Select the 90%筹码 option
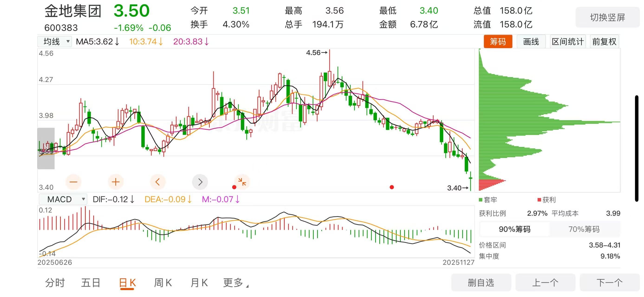Viewport: 644px width, 297px height. pos(514,229)
